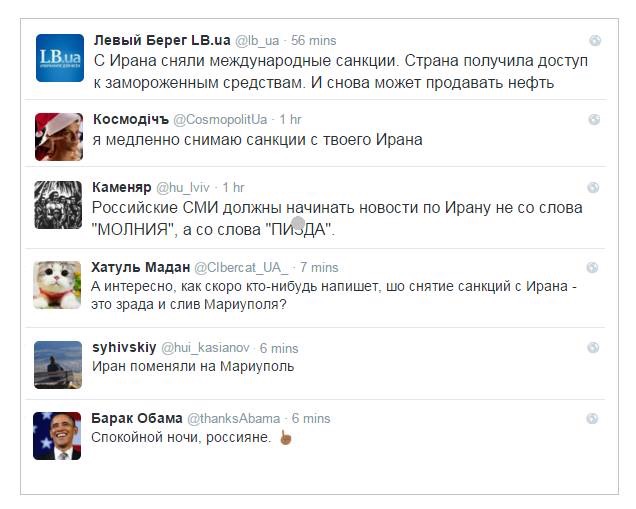Open the 56 mins timestamp on the LB.ua tweet

(x=314, y=41)
